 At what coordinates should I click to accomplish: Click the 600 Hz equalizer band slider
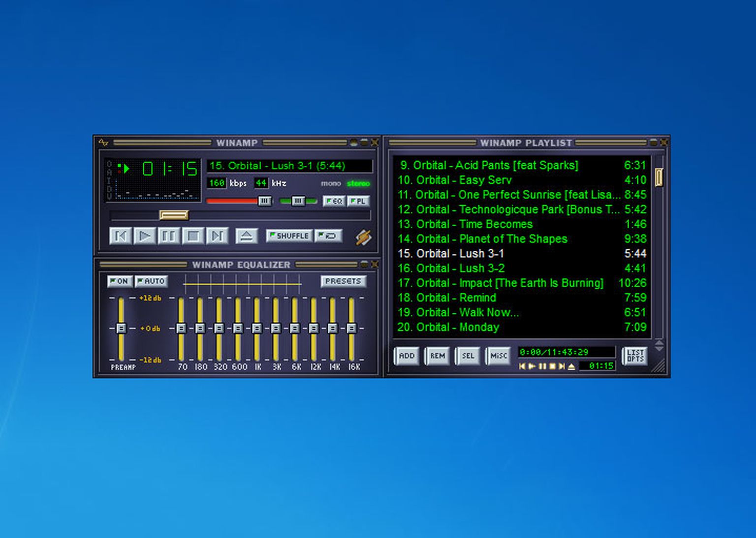pos(238,328)
